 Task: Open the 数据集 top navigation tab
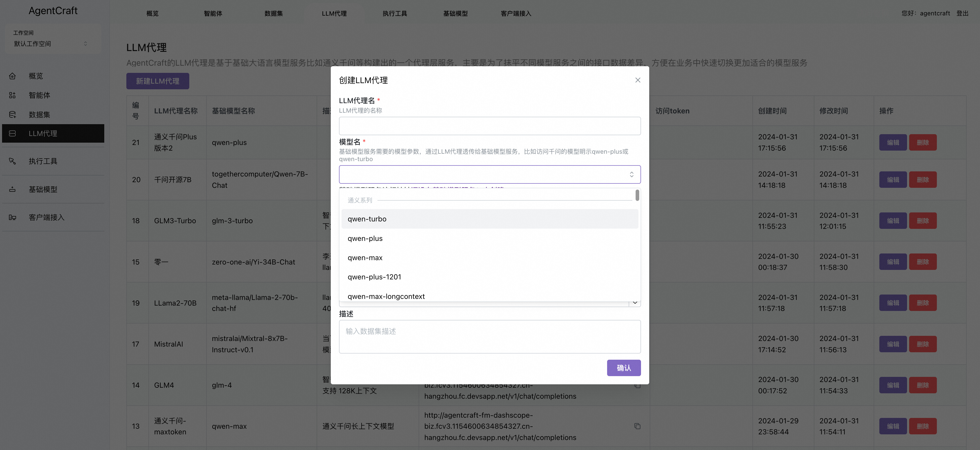(274, 13)
